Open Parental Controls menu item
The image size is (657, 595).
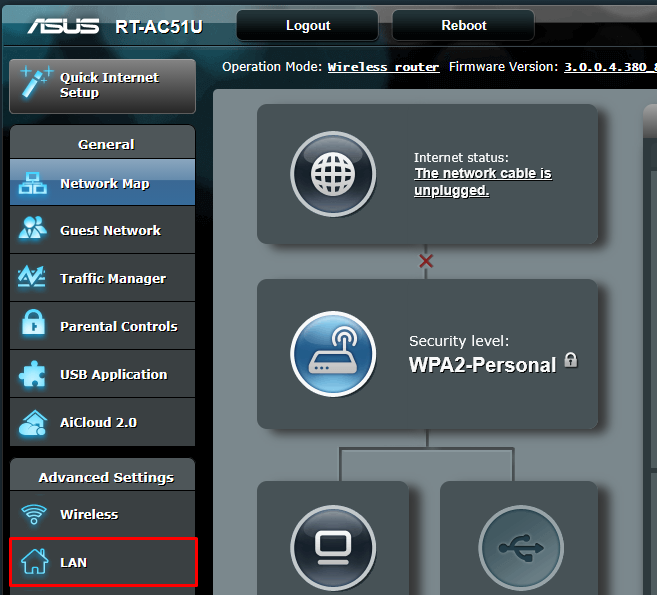[x=102, y=326]
